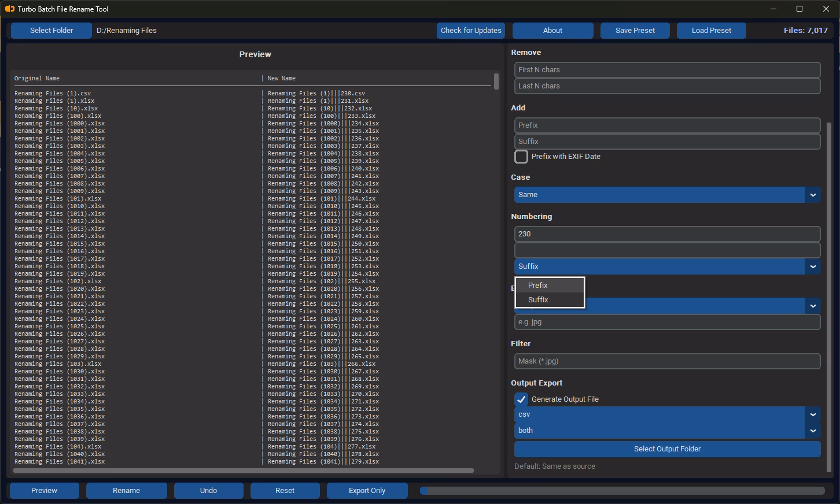Viewport: 840px width, 504px height.
Task: Click the Remove section label
Action: coord(526,53)
